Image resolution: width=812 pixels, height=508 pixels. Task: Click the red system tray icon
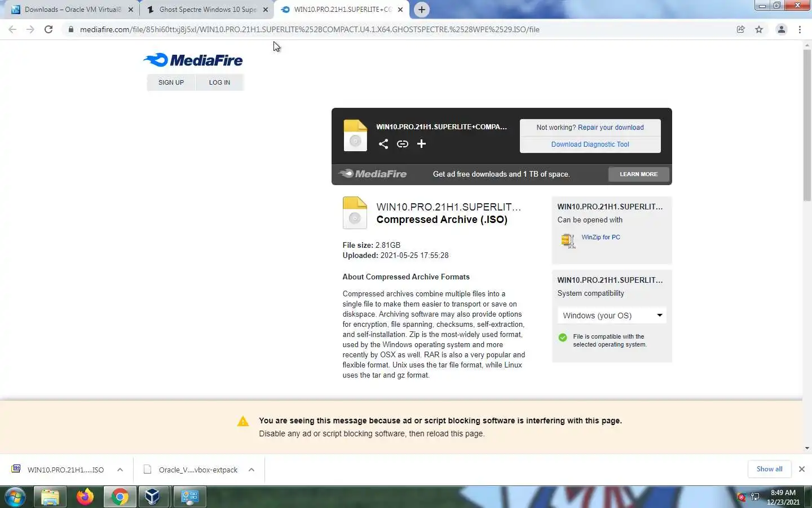point(742,497)
